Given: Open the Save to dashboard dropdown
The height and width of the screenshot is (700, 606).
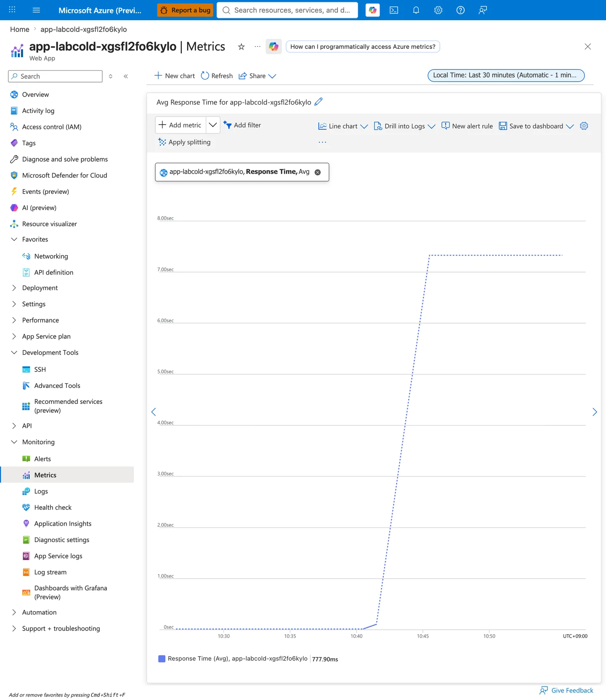Looking at the screenshot, I should tap(536, 126).
